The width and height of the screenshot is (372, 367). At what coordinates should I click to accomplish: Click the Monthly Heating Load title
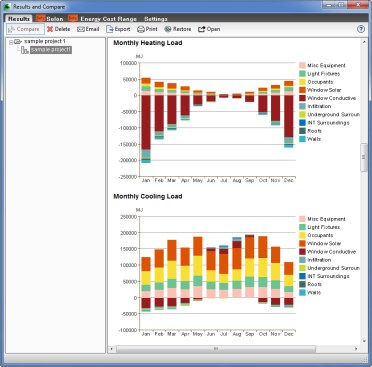point(148,43)
